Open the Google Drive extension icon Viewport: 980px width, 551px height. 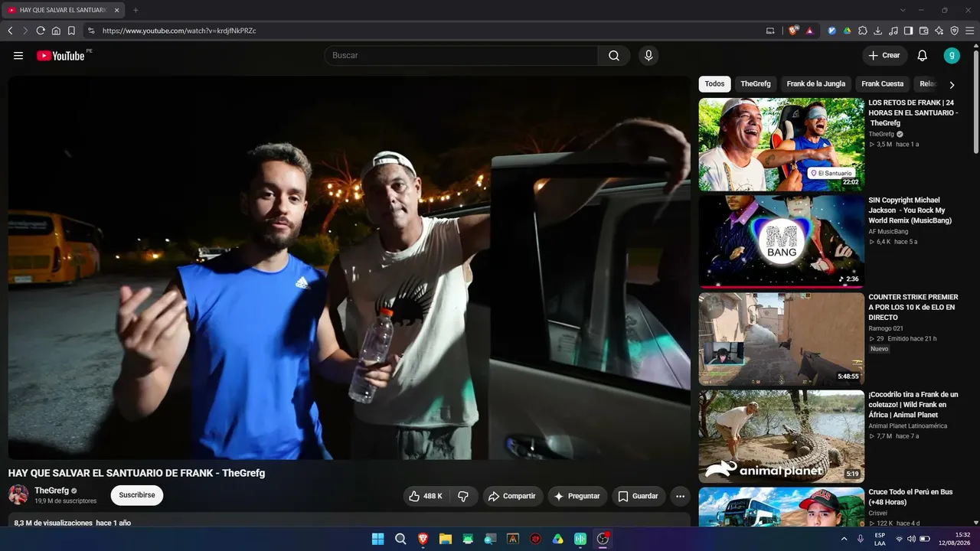tap(848, 31)
